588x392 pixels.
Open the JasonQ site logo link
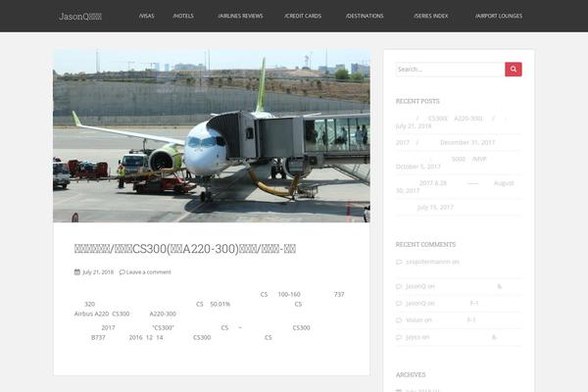80,16
